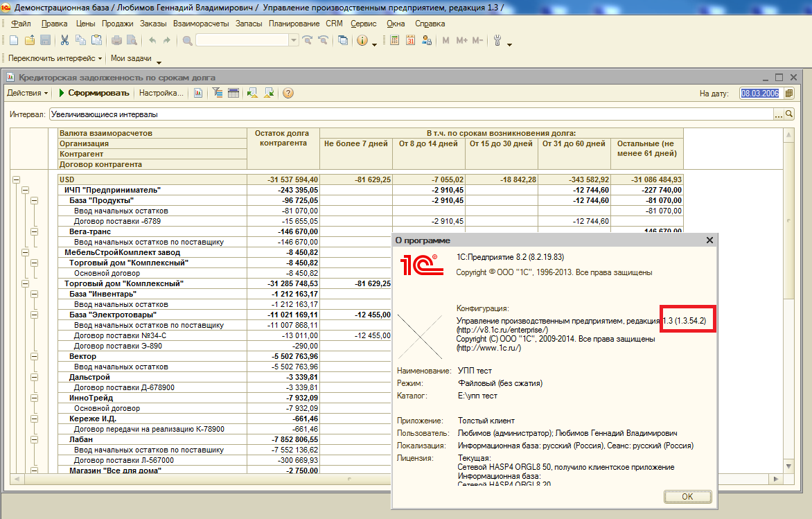
Task: Click the М+ memory button in toolbar
Action: pyautogui.click(x=461, y=40)
